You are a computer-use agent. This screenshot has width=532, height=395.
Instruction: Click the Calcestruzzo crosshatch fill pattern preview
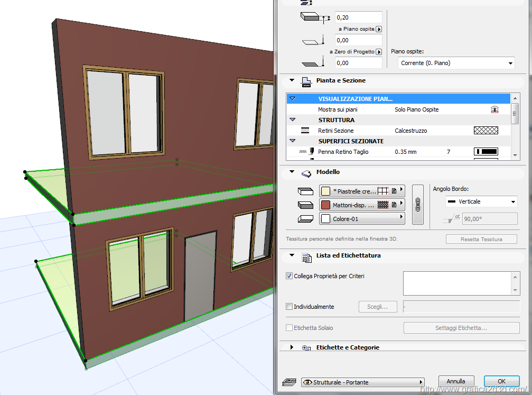[486, 131]
